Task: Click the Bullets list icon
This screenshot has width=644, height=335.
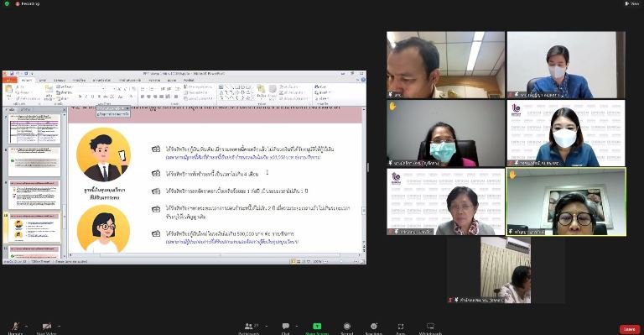Action: pos(143,88)
